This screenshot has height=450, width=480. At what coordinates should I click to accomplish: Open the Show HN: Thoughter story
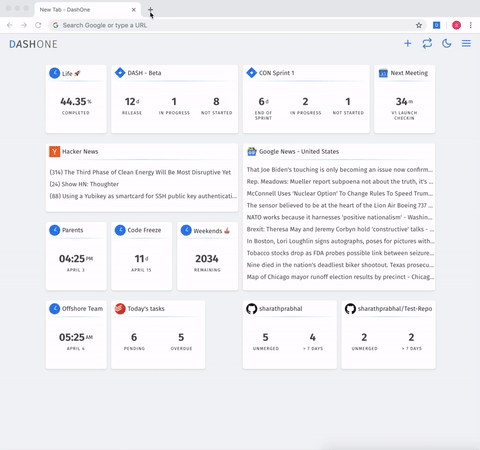(x=84, y=184)
